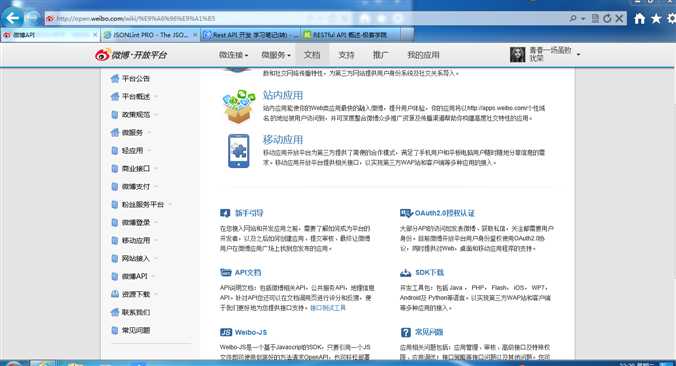676x366 pixels.
Task: Click the sidebar icon beside 常见问题
Action: click(x=115, y=330)
